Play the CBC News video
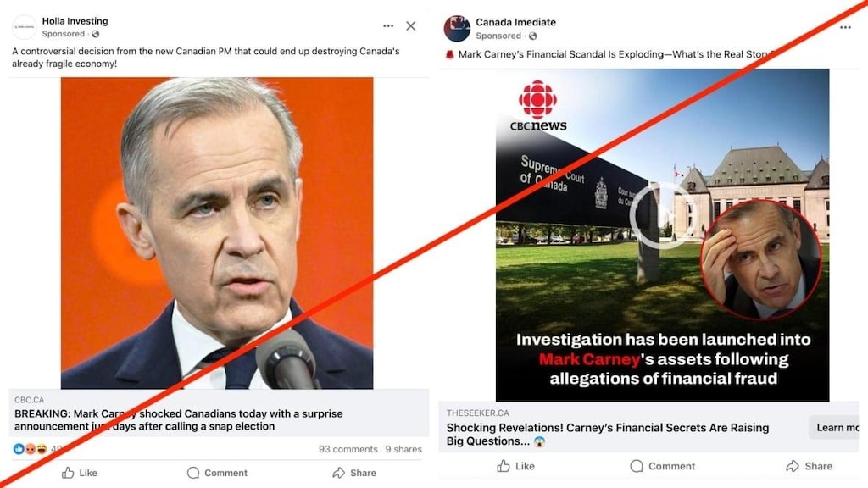 664,217
